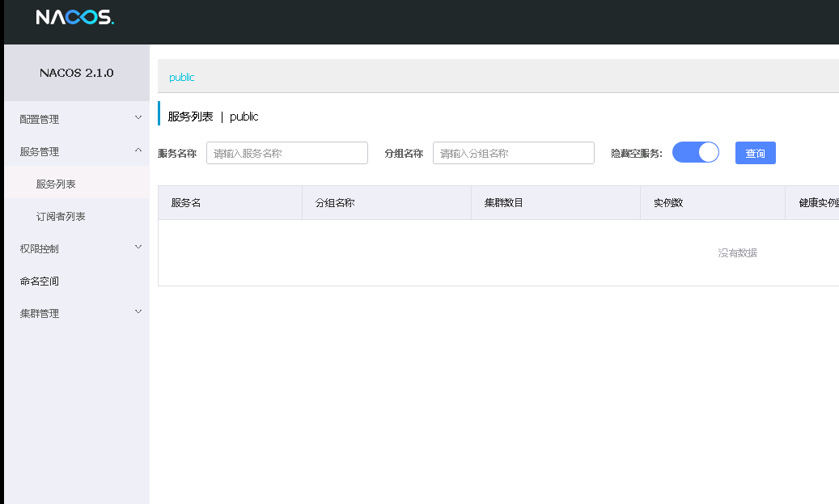This screenshot has height=504, width=839.
Task: Click the NACOS 2.1.0 version label
Action: [x=77, y=73]
